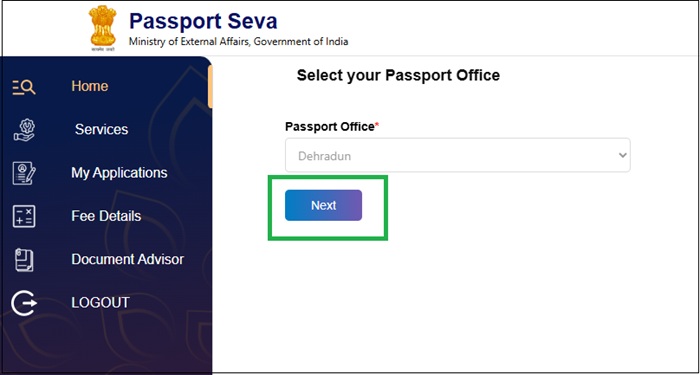
Task: Open the Home menu item
Action: pyautogui.click(x=90, y=86)
